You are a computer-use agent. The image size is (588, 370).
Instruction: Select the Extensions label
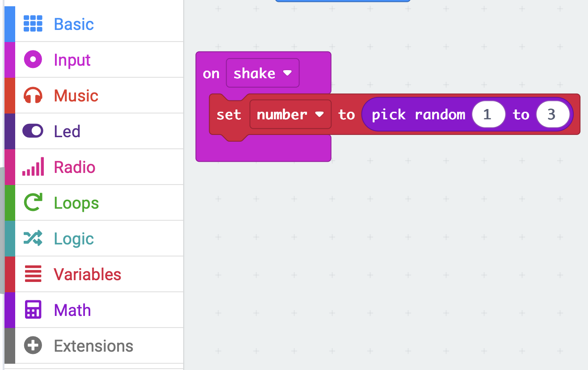(93, 346)
